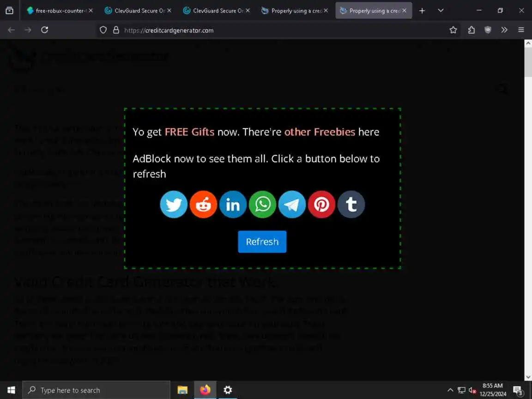Open the network tray icon

click(x=461, y=390)
